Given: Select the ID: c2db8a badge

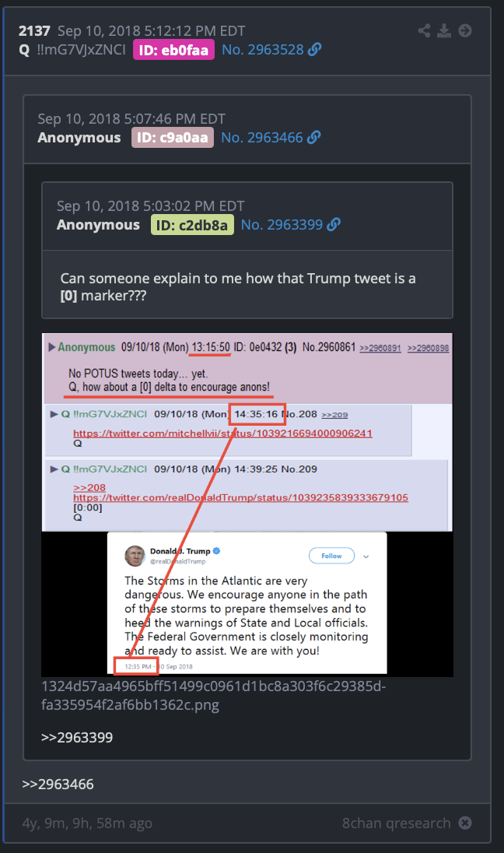Looking at the screenshot, I should point(192,225).
